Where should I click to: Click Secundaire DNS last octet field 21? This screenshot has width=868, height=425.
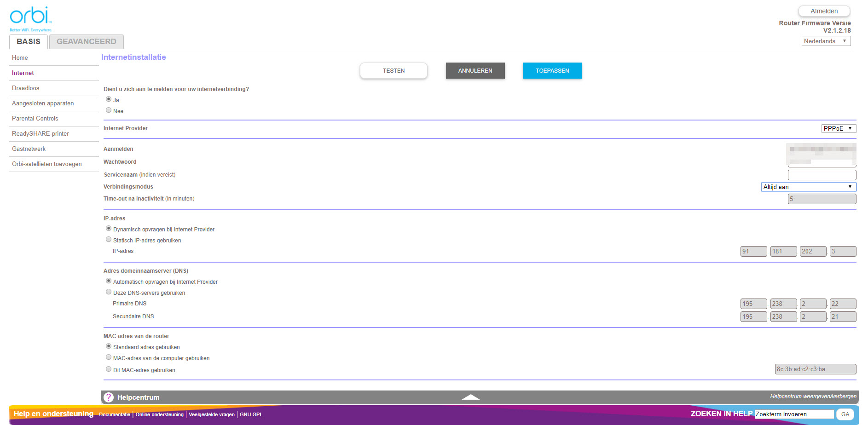click(843, 317)
